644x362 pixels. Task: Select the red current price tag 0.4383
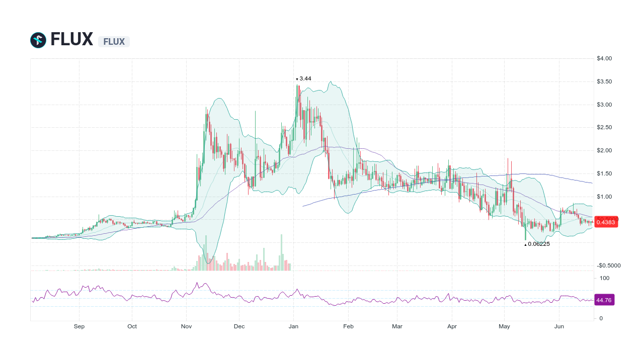tap(606, 222)
